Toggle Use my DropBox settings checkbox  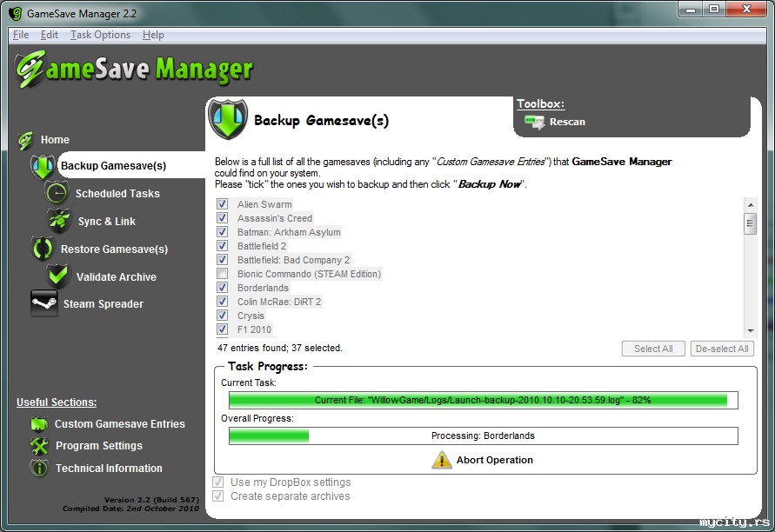tap(218, 482)
